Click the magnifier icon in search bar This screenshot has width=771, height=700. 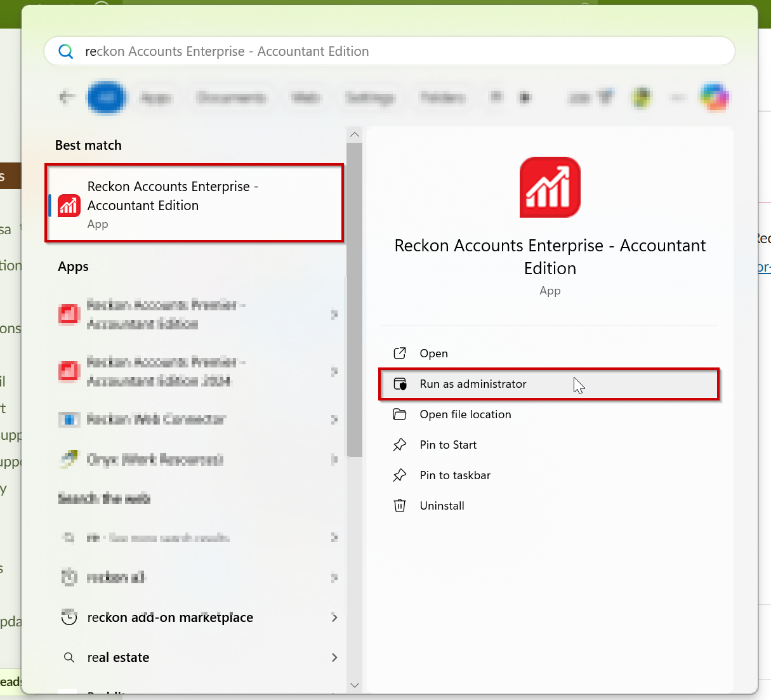pos(66,51)
